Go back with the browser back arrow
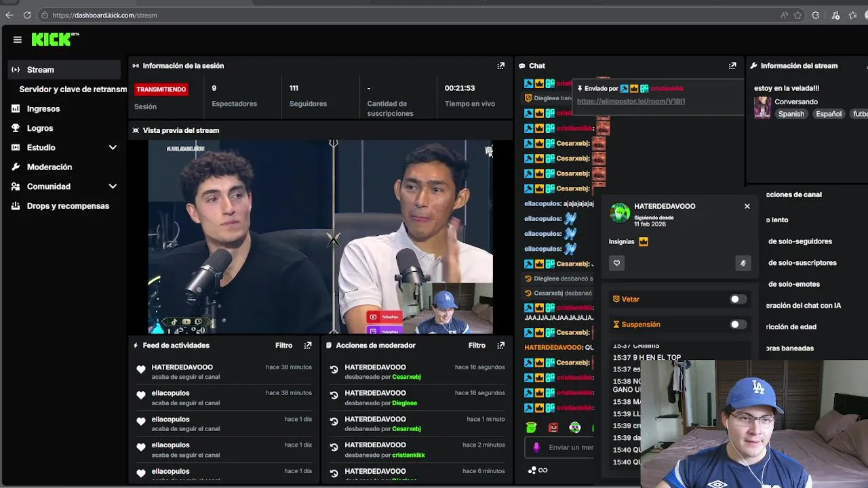Viewport: 868px width, 488px height. pos(9,15)
